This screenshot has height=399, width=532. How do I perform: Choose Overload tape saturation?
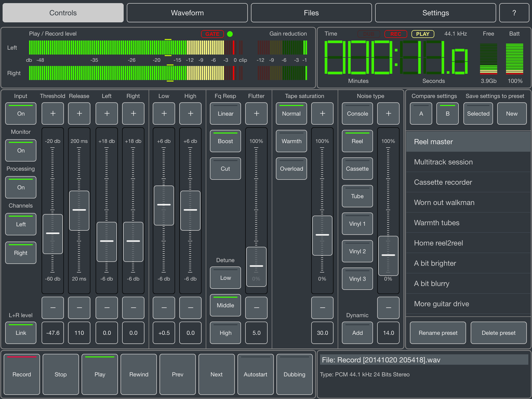click(x=291, y=169)
